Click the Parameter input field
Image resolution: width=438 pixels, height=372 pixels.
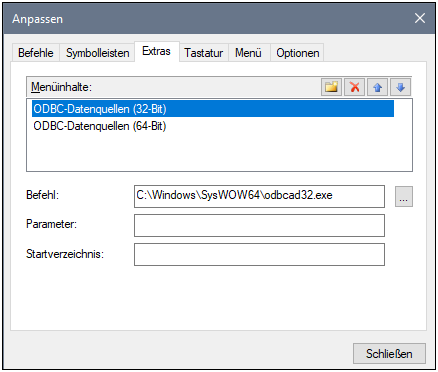[259, 226]
